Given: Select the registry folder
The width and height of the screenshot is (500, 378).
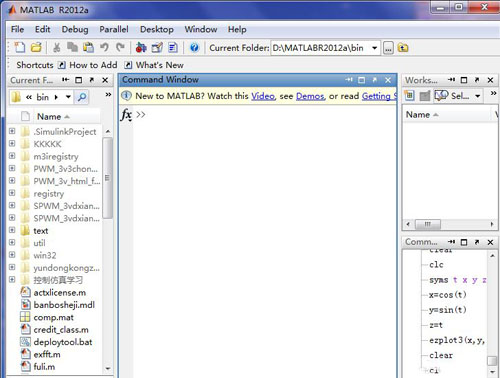Looking at the screenshot, I should click(48, 193).
